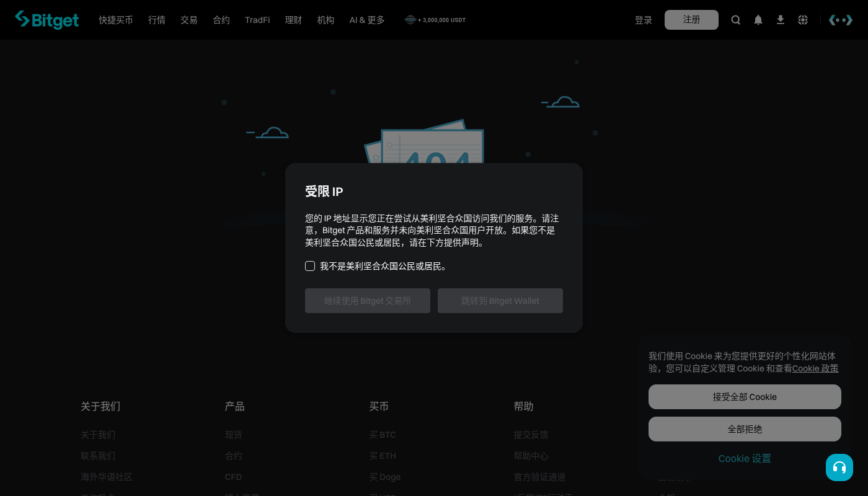Open the 买 ETH footer link

383,456
